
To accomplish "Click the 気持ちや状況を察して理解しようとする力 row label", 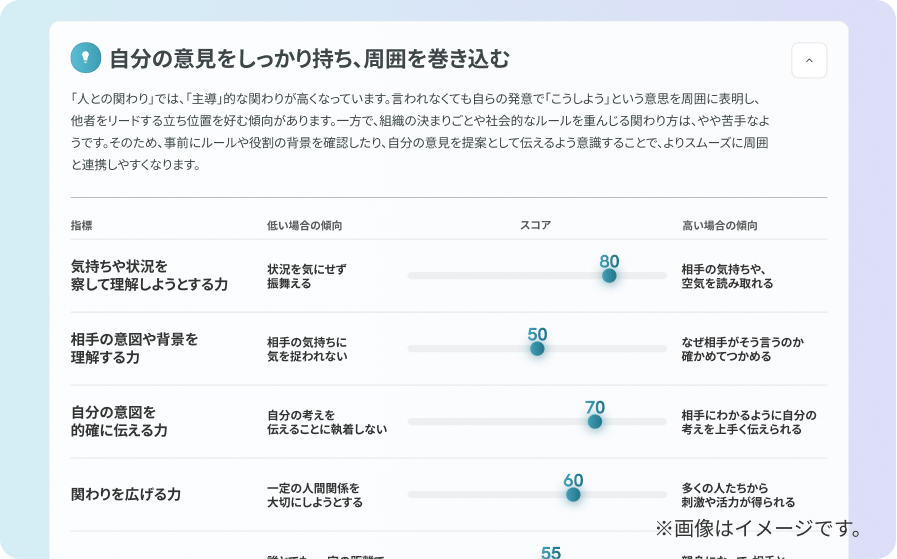I will coord(149,275).
